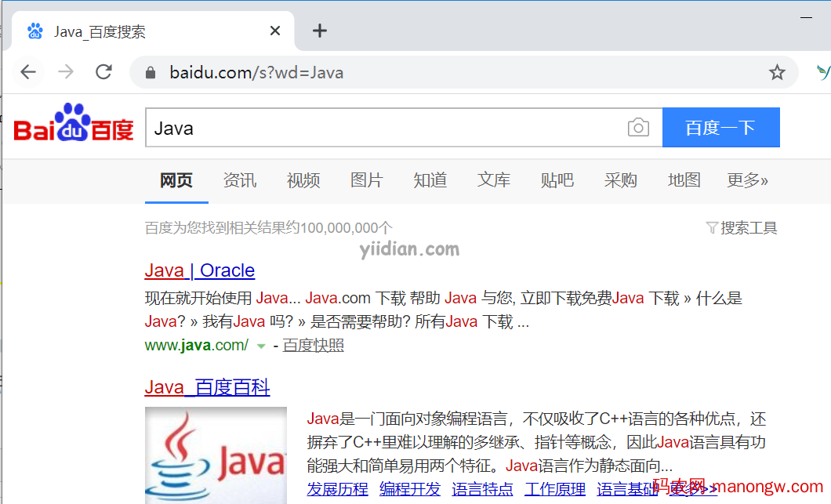The width and height of the screenshot is (831, 504).
Task: Open camera image search in the search box
Action: 638,128
